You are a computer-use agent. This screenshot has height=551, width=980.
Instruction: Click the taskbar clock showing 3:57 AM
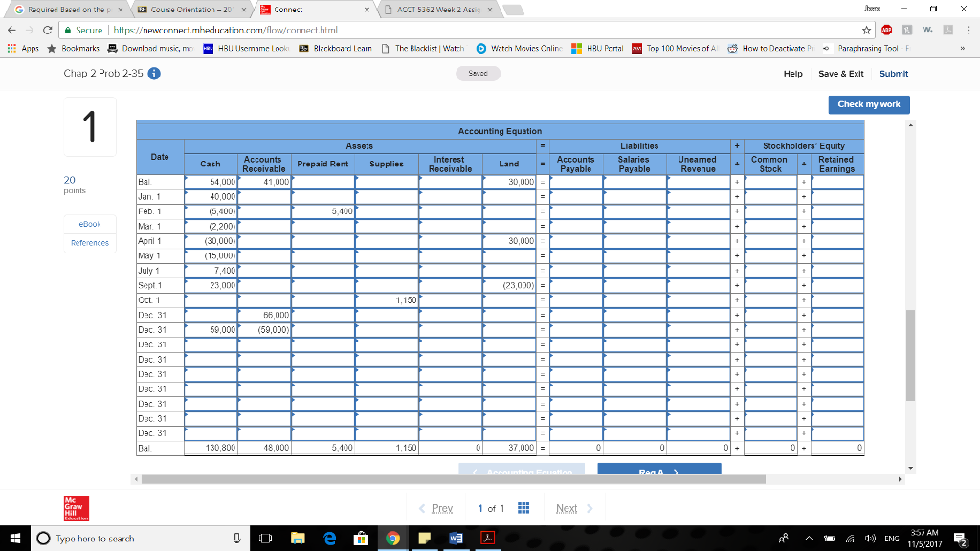[924, 539]
